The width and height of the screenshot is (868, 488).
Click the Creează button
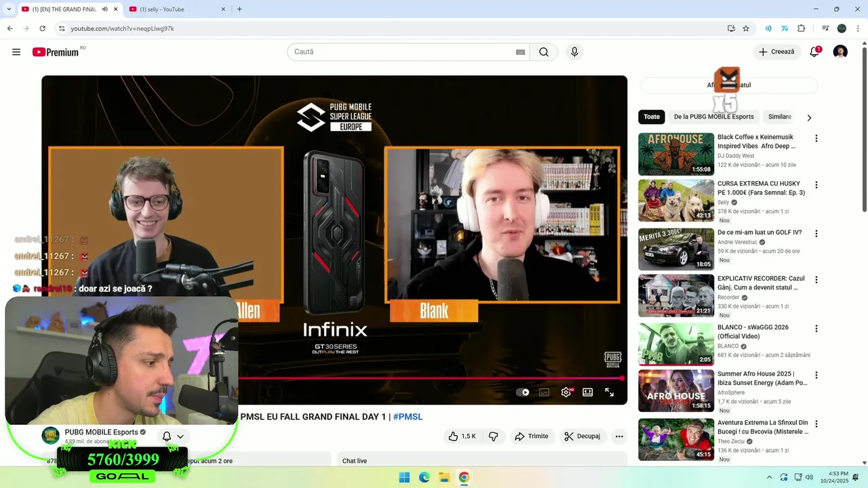point(776,52)
